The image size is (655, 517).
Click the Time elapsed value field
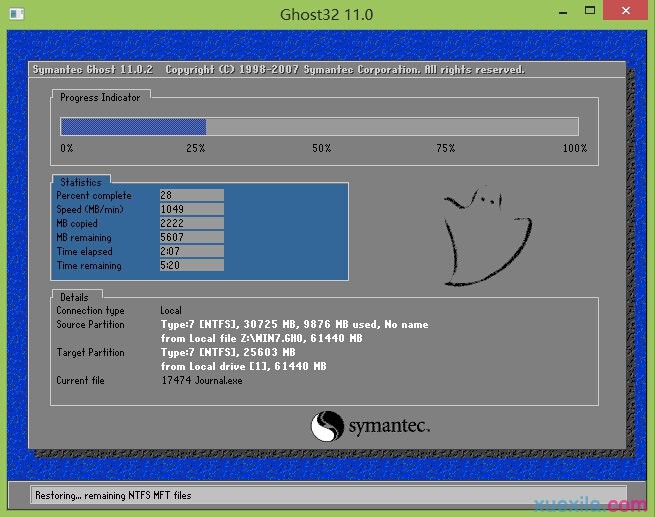191,252
